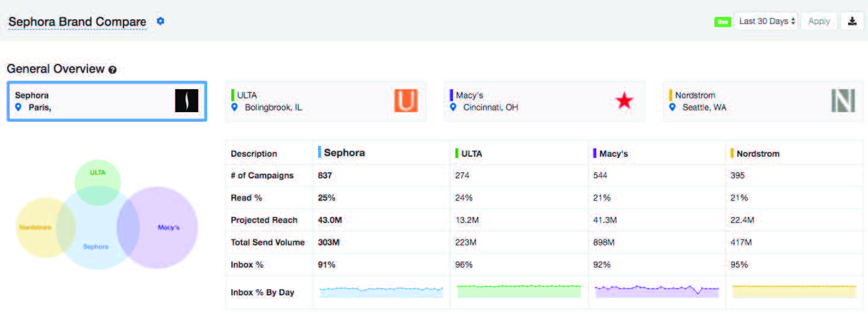Click Sephora's read rate 25%
This screenshot has height=314, width=868.
click(x=326, y=198)
